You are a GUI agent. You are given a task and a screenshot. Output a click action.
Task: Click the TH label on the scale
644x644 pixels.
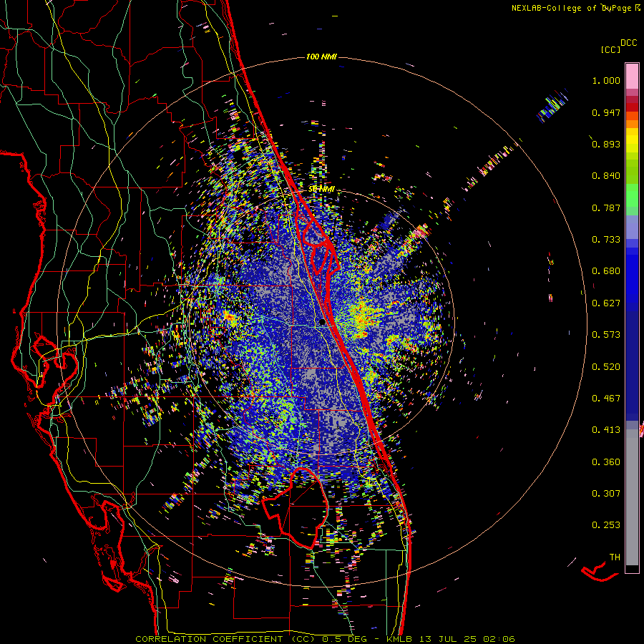615,557
